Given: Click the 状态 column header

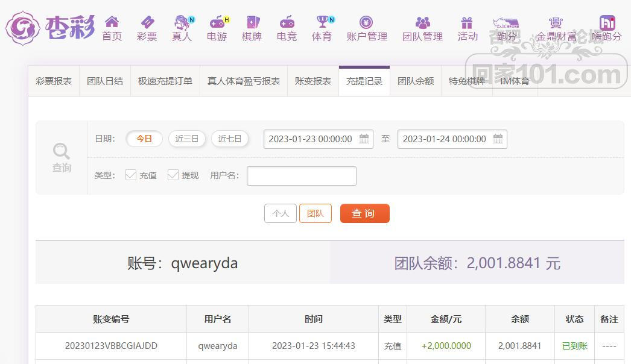Looking at the screenshot, I should point(574,319).
